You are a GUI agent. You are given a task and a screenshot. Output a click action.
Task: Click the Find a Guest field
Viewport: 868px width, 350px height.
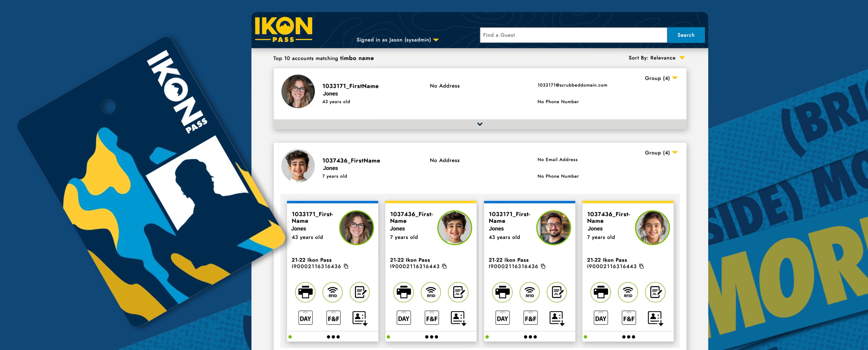point(573,35)
